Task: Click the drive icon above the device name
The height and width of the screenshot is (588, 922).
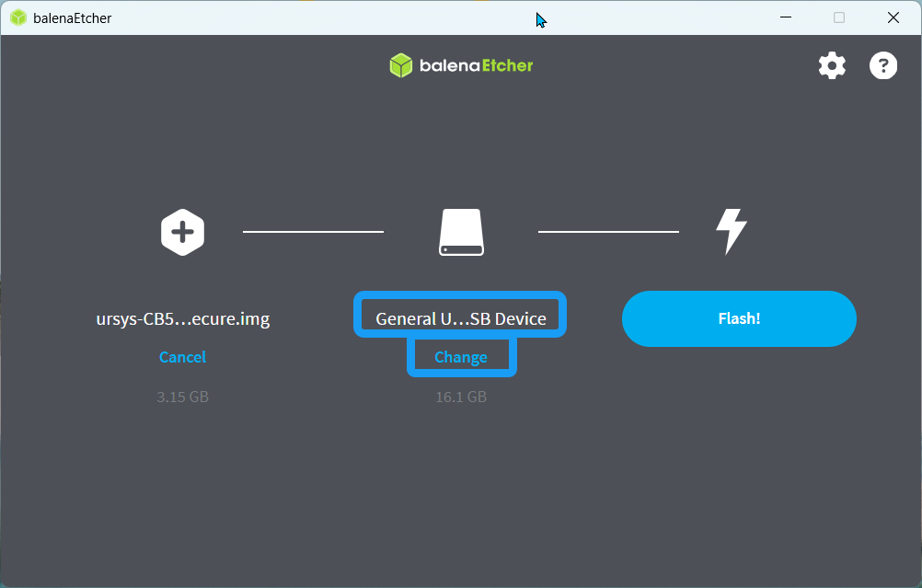Action: [461, 232]
